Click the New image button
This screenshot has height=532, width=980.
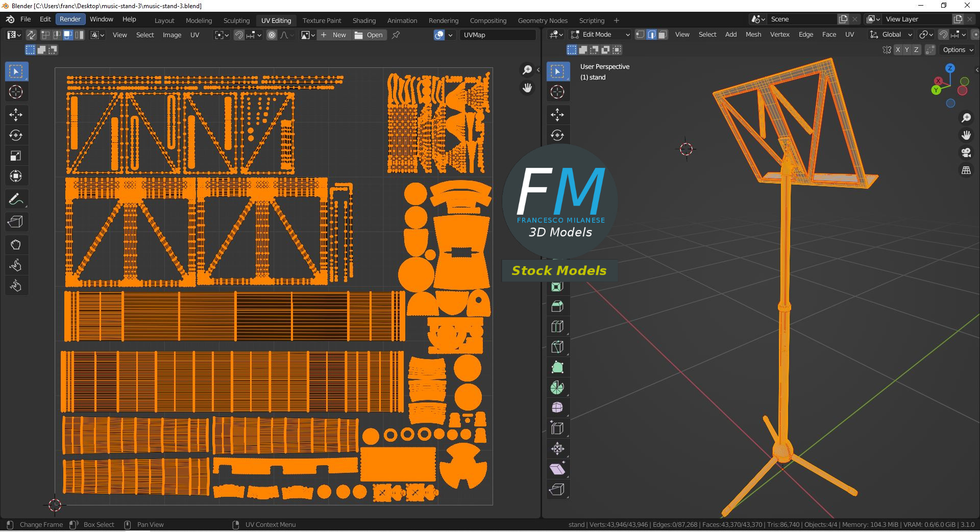point(334,35)
